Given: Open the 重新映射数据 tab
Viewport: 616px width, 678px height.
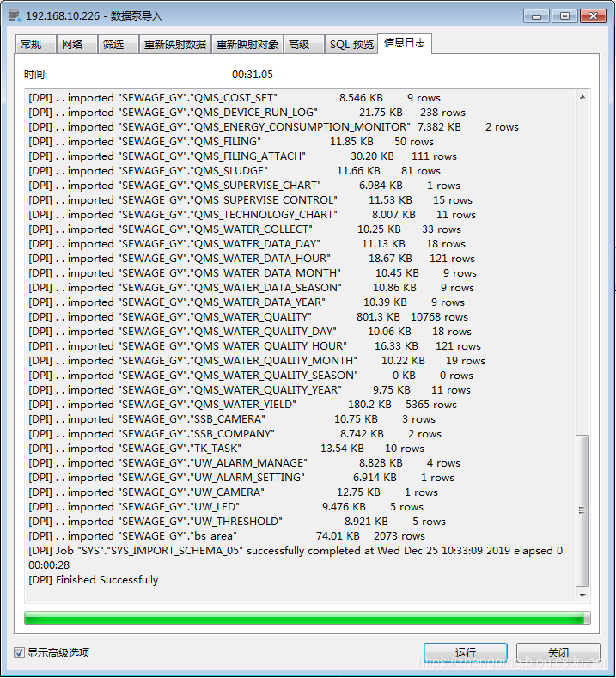Looking at the screenshot, I should 175,44.
